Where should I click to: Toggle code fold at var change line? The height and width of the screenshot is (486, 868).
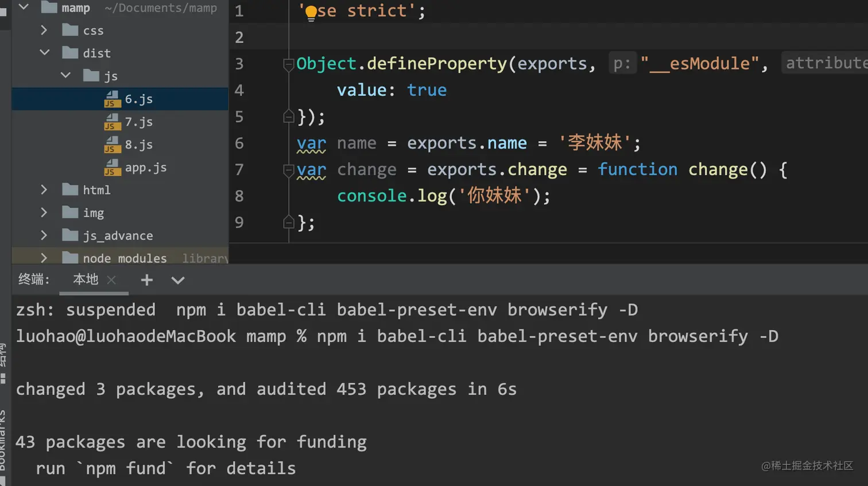[x=289, y=170]
